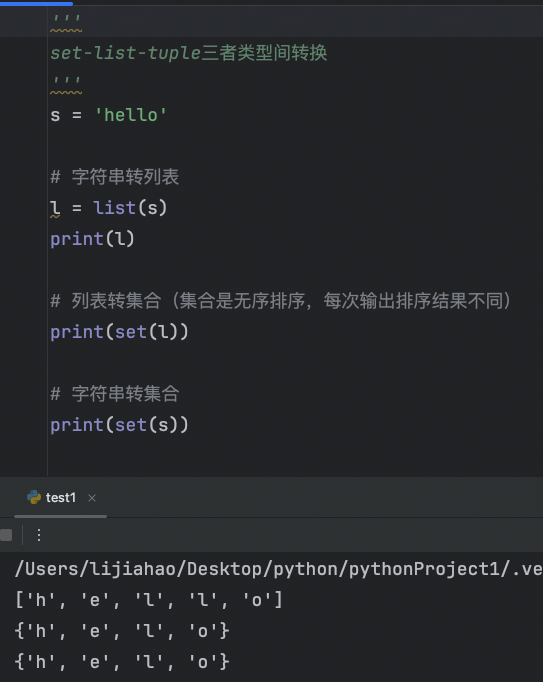Viewport: 543px width, 682px height.
Task: Click the print(set(l)) statement
Action: [x=119, y=332]
